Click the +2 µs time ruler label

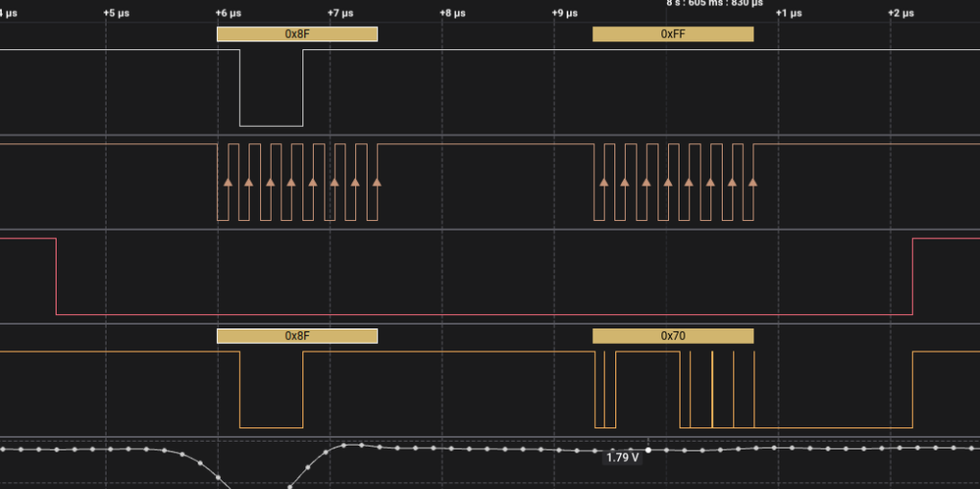pyautogui.click(x=901, y=13)
